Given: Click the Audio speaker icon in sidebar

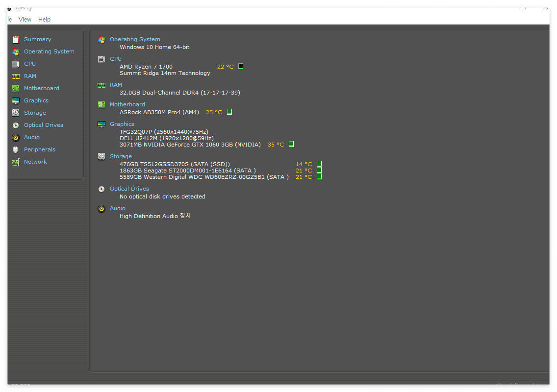Looking at the screenshot, I should pos(16,137).
